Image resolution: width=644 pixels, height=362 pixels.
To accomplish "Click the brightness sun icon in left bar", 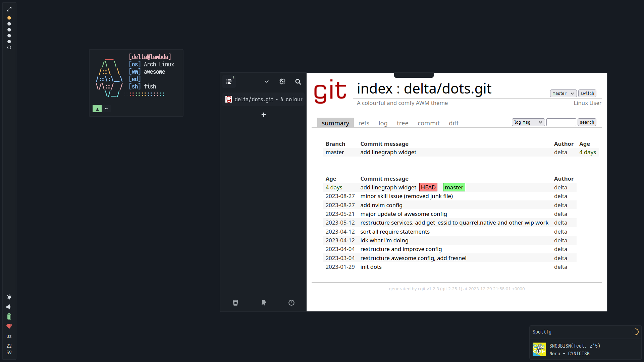I will coord(9,297).
